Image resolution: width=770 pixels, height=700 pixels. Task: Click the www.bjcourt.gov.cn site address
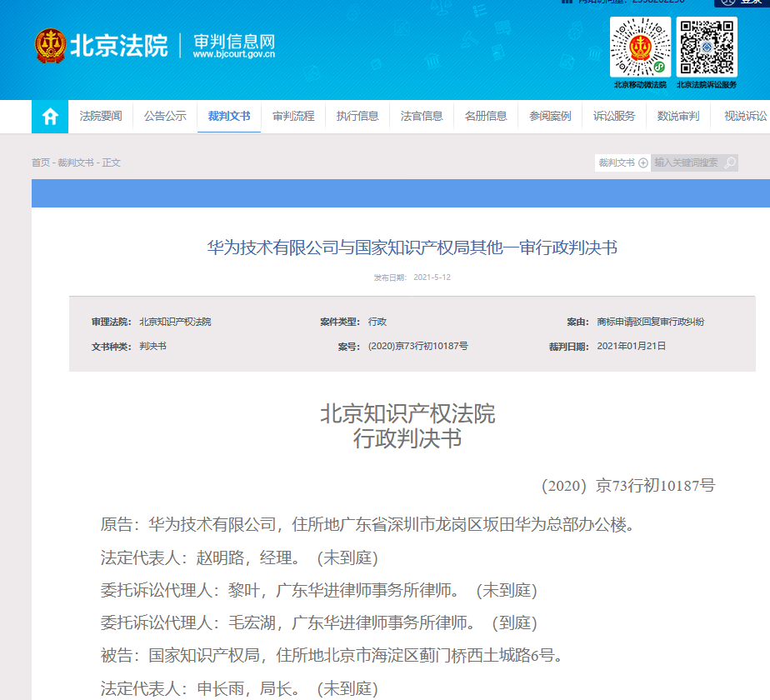(233, 54)
